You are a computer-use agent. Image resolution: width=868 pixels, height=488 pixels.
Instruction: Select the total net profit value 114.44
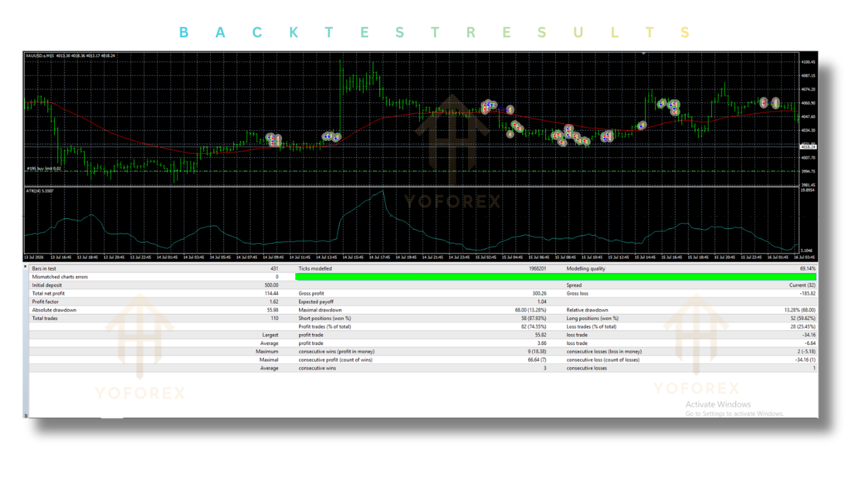tap(271, 293)
